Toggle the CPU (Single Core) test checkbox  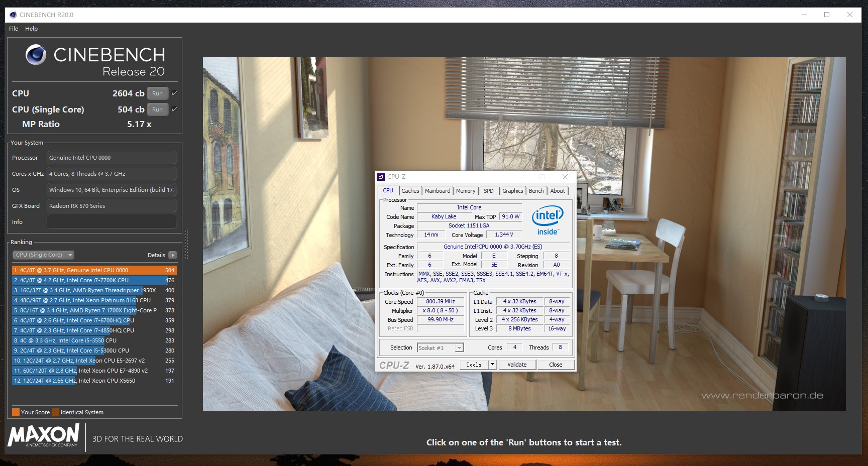174,109
